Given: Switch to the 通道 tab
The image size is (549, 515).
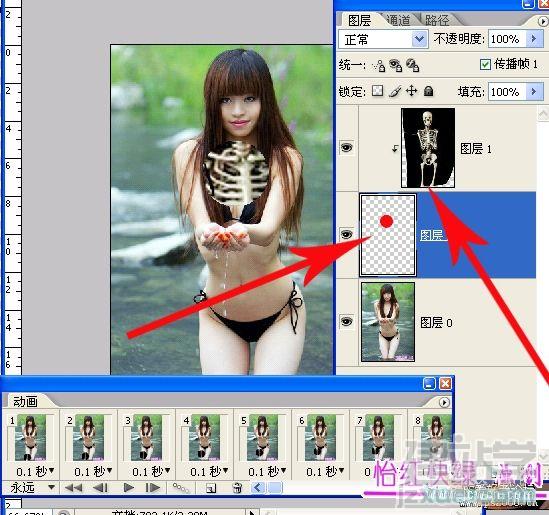Looking at the screenshot, I should click(399, 20).
